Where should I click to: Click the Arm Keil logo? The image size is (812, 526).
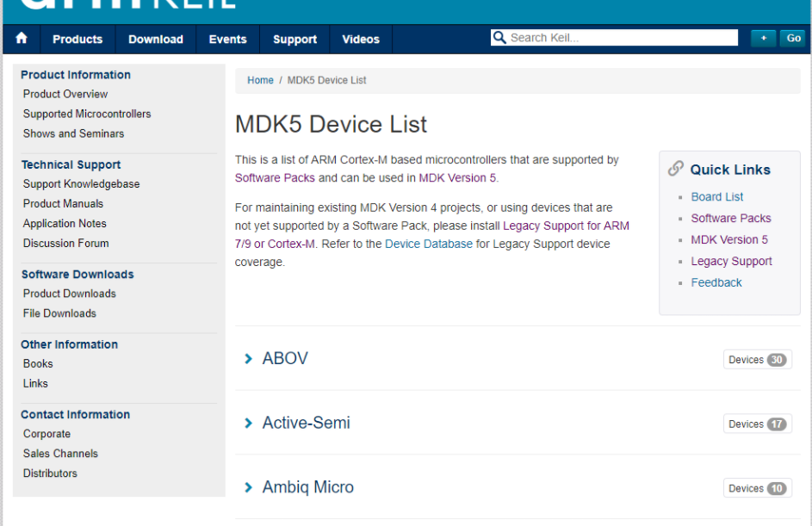point(127,4)
